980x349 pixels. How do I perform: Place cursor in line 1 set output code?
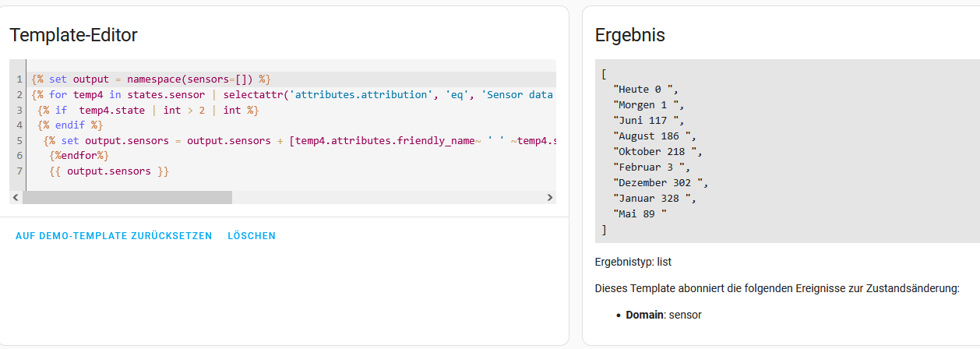pos(150,79)
